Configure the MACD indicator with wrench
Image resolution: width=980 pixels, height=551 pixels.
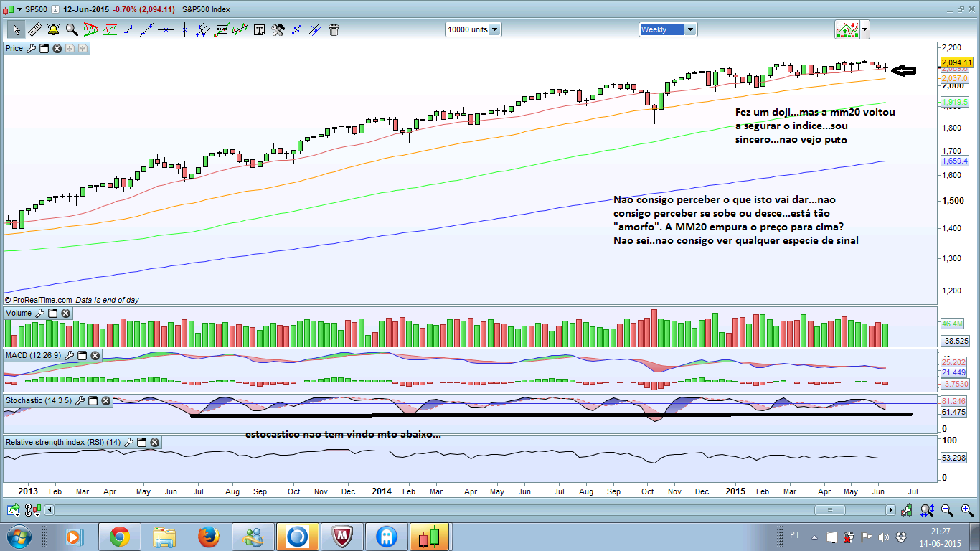coord(69,355)
